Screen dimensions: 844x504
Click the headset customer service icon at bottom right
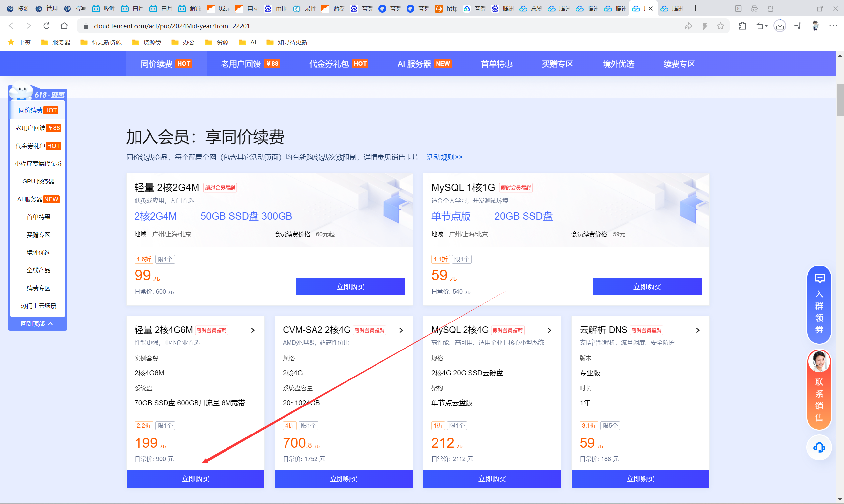click(819, 447)
